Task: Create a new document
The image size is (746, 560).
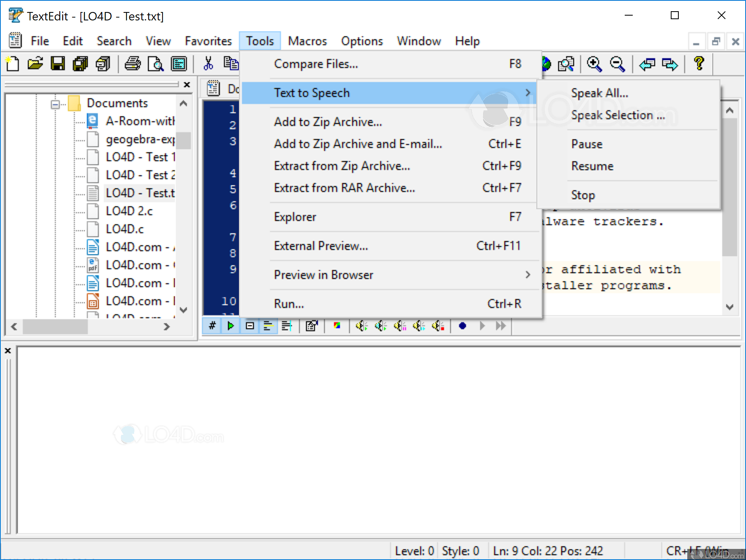Action: click(12, 64)
